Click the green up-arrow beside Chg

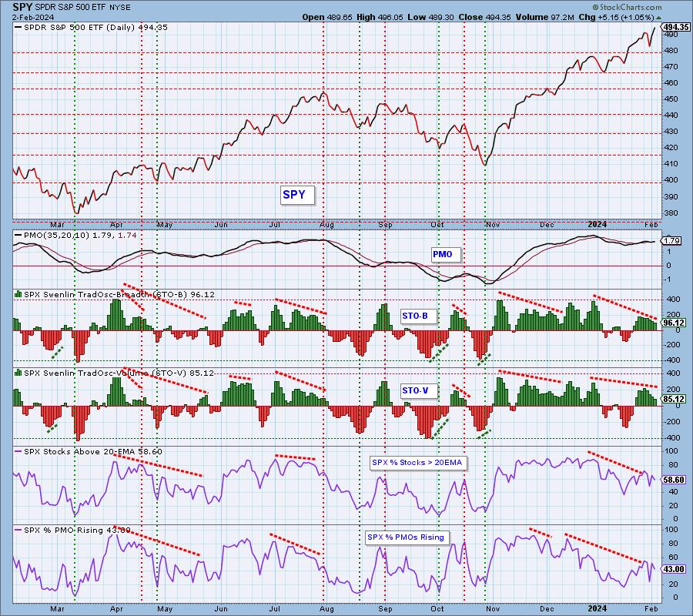(658, 18)
